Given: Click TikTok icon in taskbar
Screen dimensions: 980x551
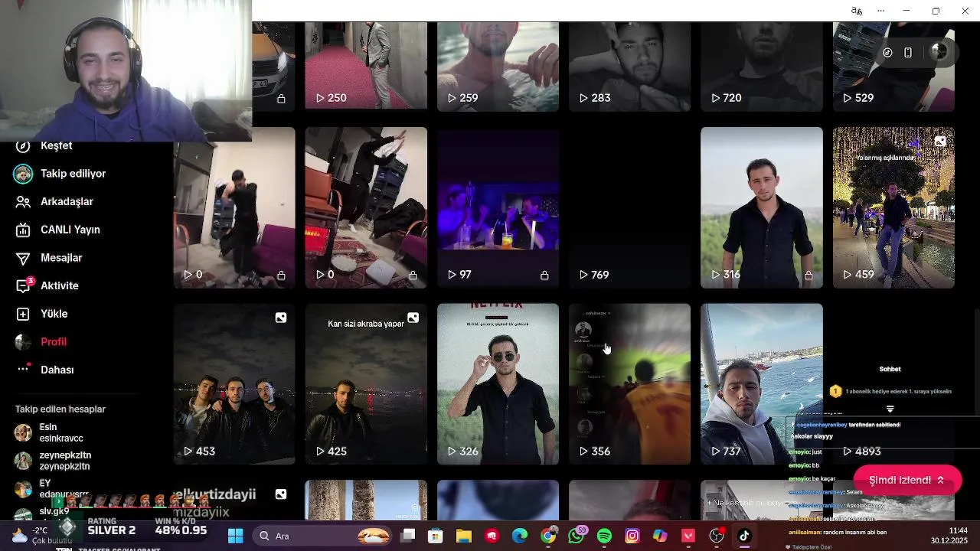Looking at the screenshot, I should 744,536.
